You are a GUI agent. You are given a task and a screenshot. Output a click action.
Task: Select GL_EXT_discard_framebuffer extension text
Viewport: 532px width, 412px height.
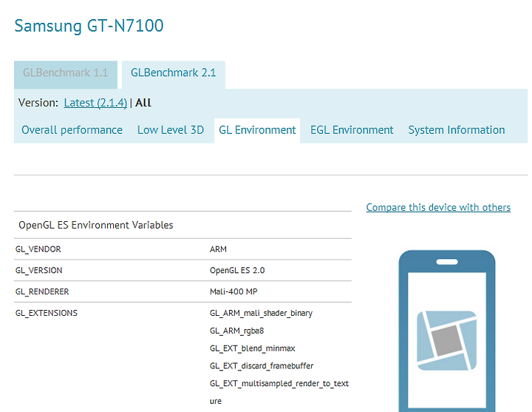click(x=262, y=366)
